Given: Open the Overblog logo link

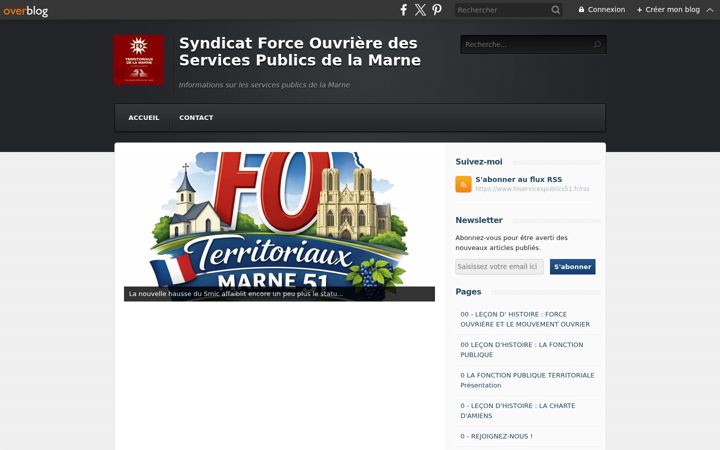Looking at the screenshot, I should [x=25, y=11].
